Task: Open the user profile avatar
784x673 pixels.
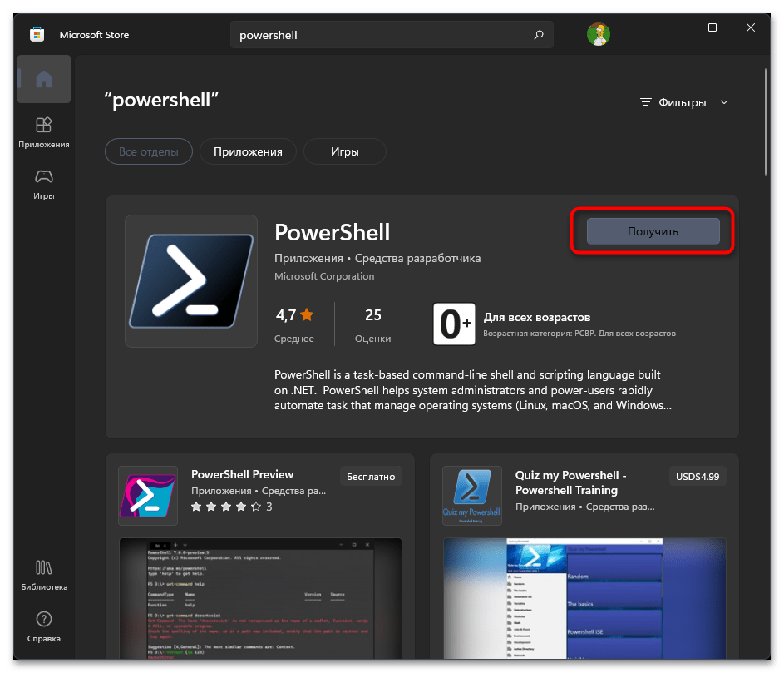Action: click(x=598, y=34)
